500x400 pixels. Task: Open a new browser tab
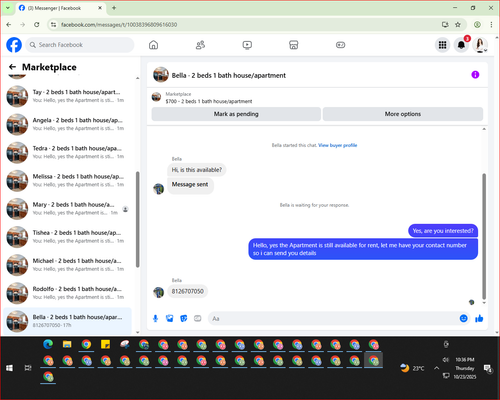pyautogui.click(x=114, y=8)
